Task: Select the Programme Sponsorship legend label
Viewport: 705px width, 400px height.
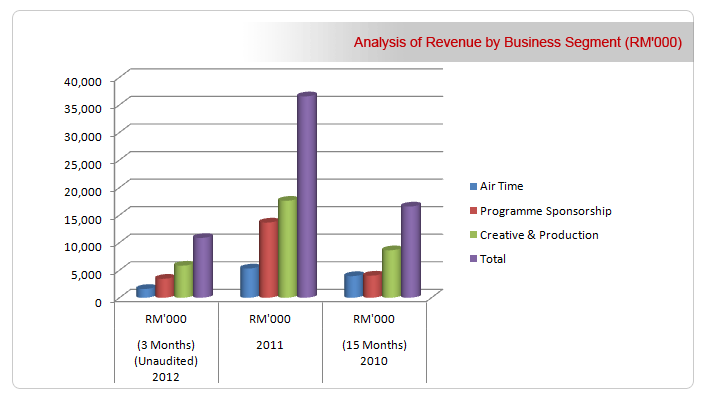Action: [545, 211]
